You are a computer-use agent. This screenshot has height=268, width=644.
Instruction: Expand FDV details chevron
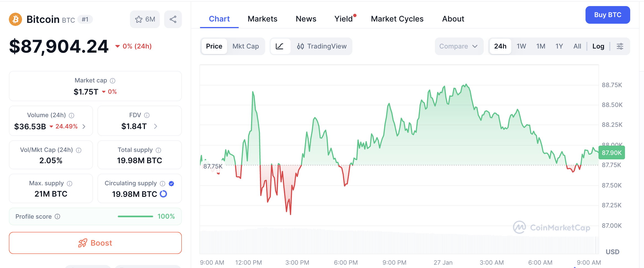click(156, 126)
